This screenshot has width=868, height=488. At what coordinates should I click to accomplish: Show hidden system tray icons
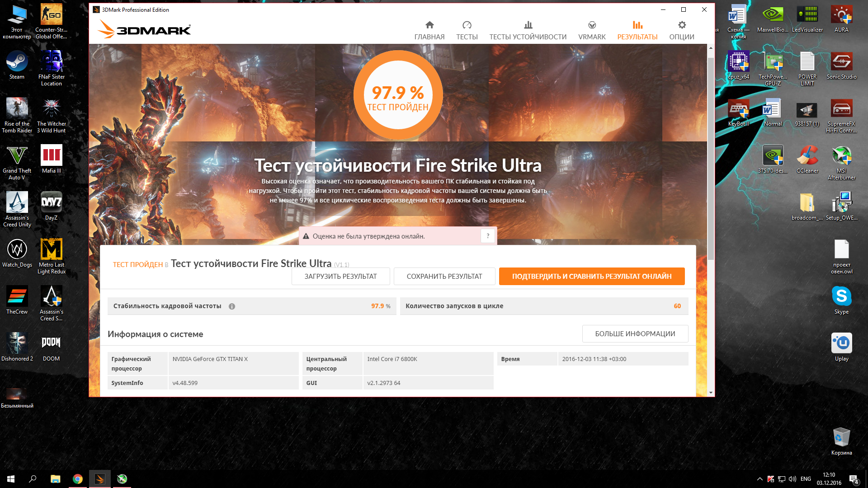(x=759, y=479)
